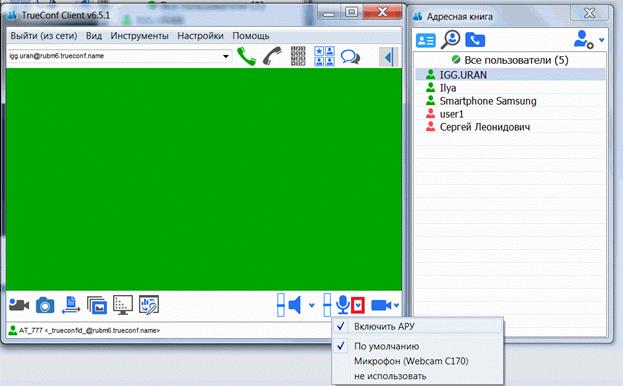Viewport: 623px width, 386px height.
Task: Click the camera snapshot icon
Action: coord(45,305)
